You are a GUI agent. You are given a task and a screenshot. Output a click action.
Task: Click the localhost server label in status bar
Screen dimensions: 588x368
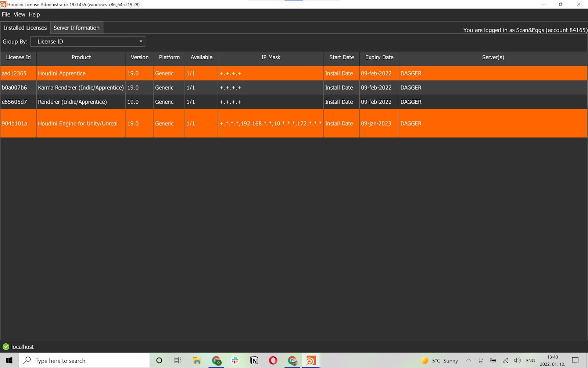point(22,347)
